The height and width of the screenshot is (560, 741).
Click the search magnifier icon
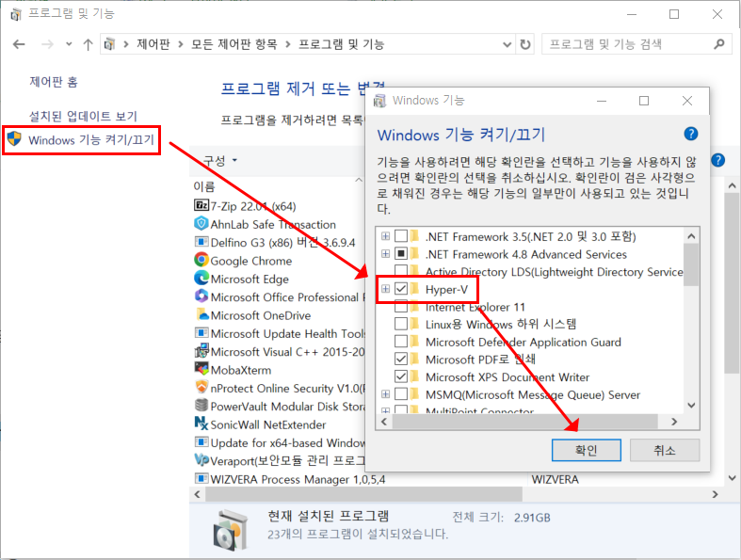pyautogui.click(x=718, y=44)
